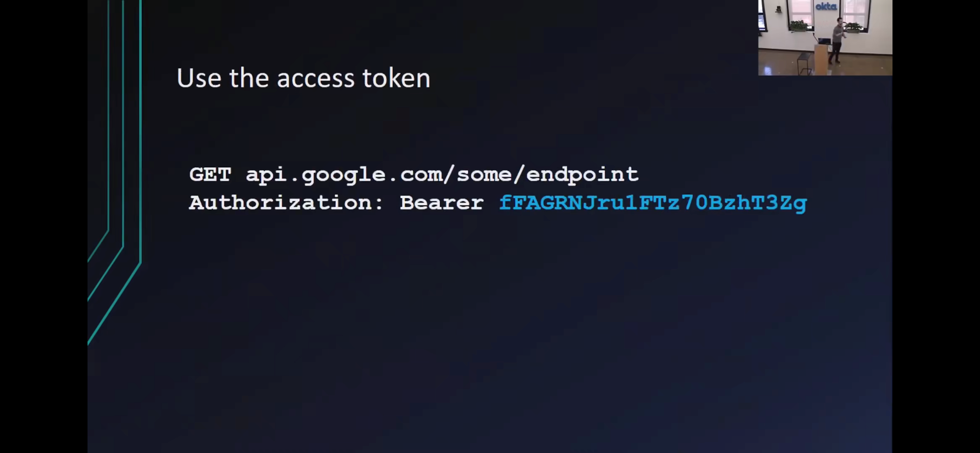Click the right black letterbox bar
The height and width of the screenshot is (453, 980).
coord(936,226)
